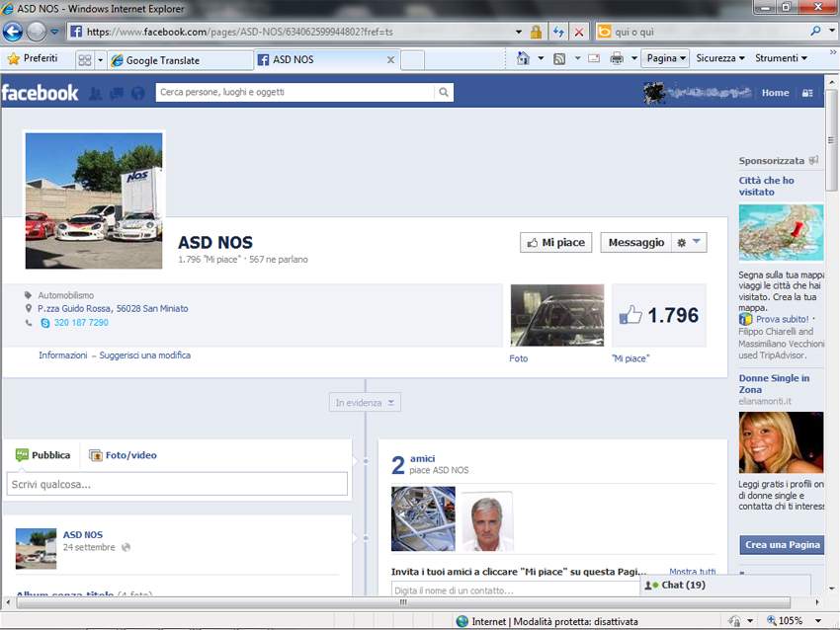Open a new blank tab

(x=412, y=60)
